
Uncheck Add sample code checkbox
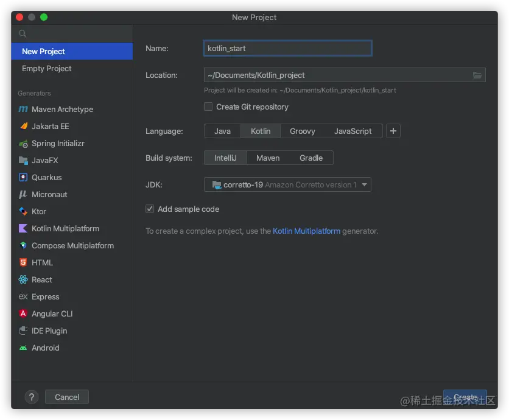point(150,209)
